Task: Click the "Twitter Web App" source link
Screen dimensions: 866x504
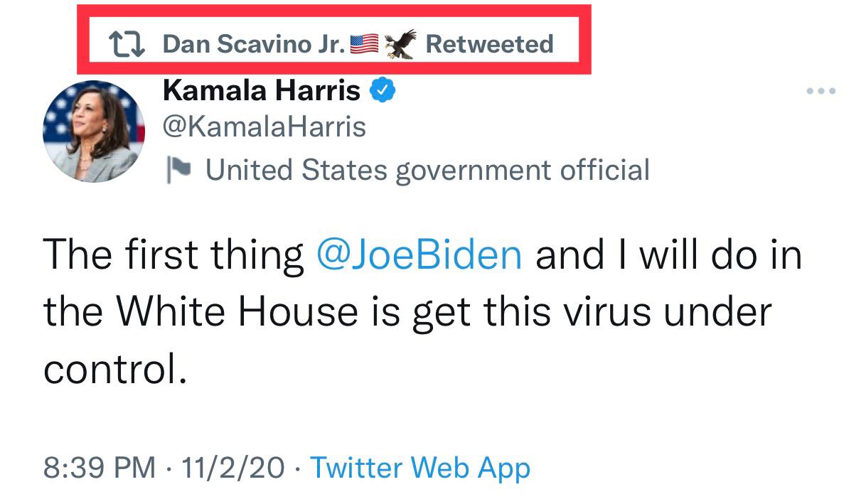Action: 421,468
